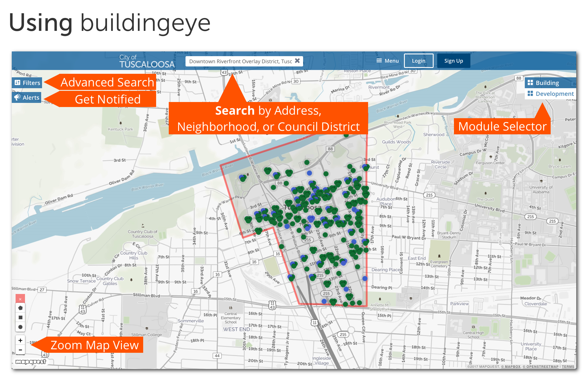Click the Central Elementary School label

230,318
